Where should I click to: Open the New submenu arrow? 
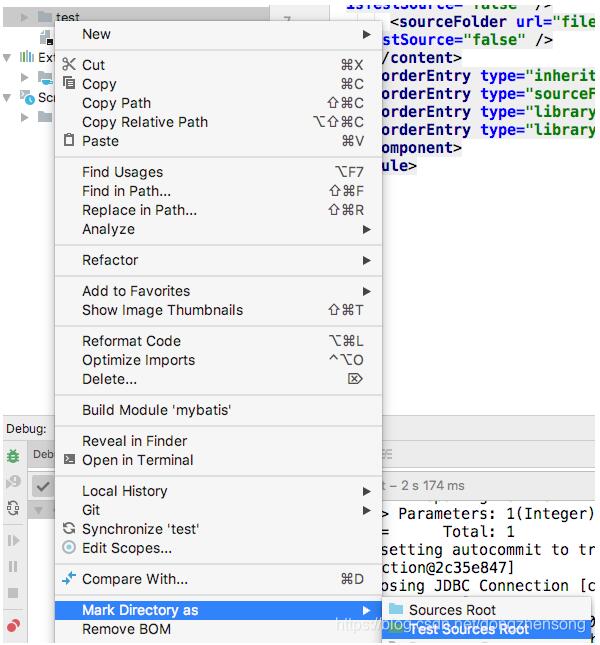(x=366, y=34)
